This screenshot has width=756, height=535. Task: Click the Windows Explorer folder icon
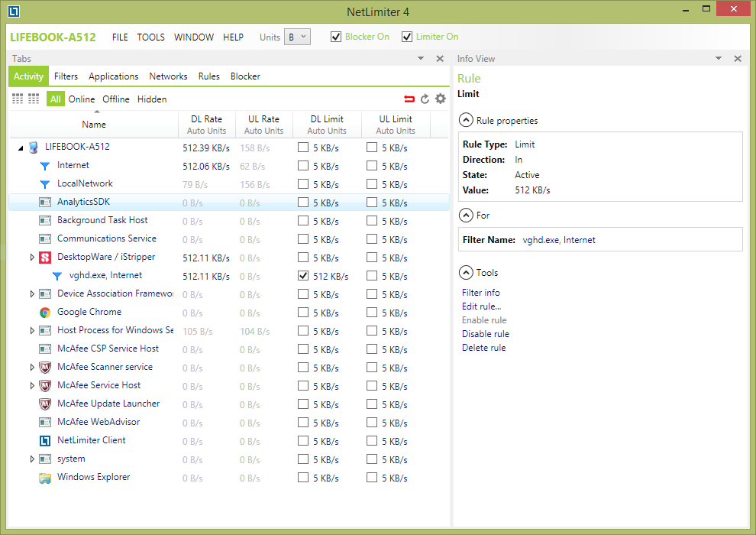[45, 478]
